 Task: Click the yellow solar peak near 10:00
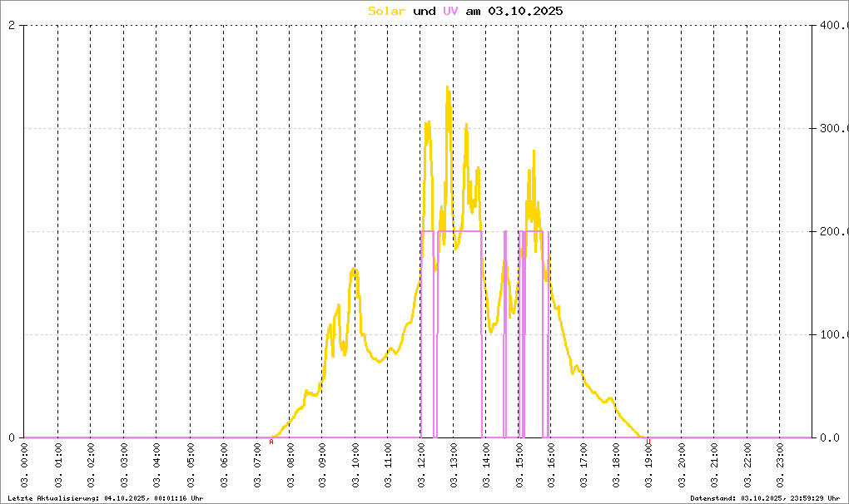[354, 270]
